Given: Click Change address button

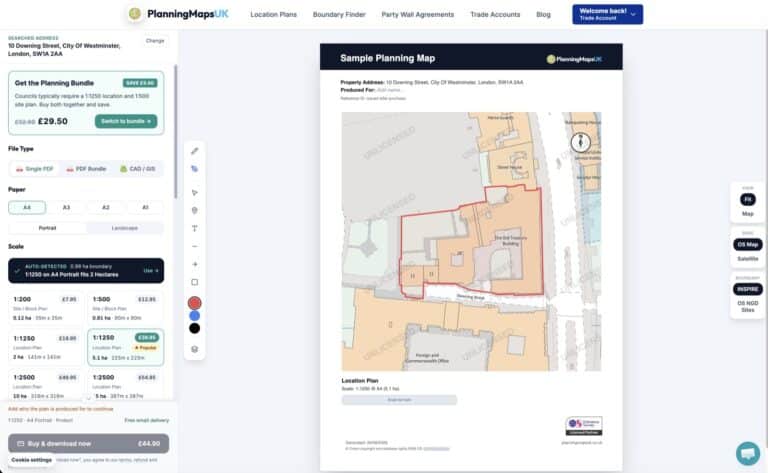Looking at the screenshot, I should click(x=155, y=41).
